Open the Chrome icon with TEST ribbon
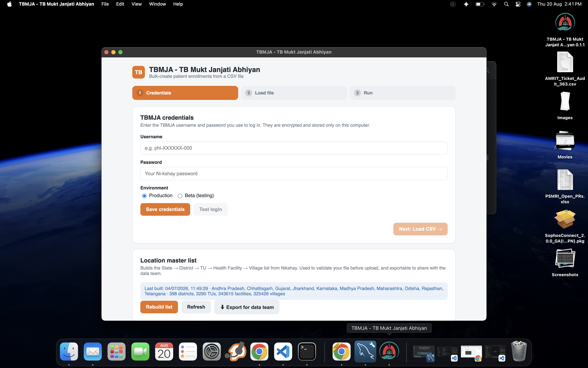 click(342, 352)
